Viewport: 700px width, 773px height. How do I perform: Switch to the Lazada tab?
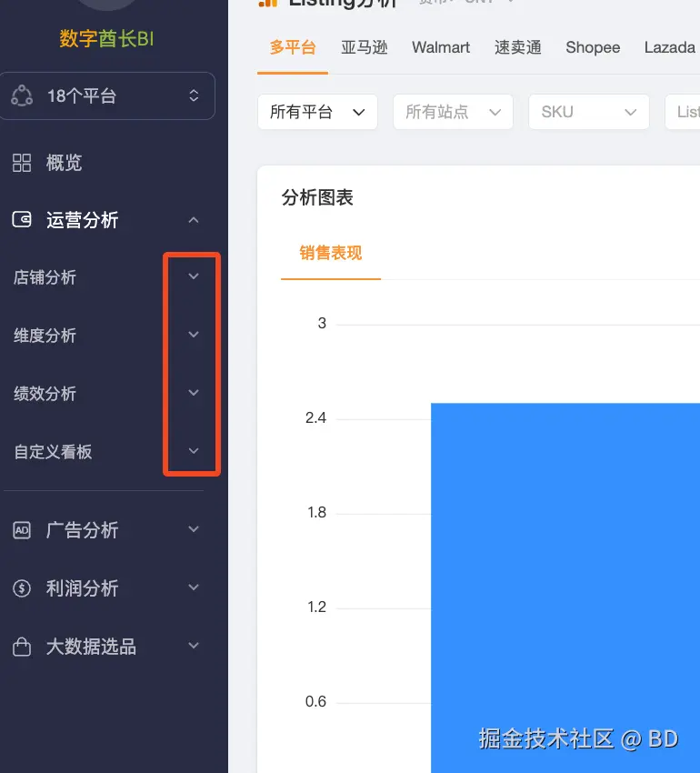[x=669, y=48]
